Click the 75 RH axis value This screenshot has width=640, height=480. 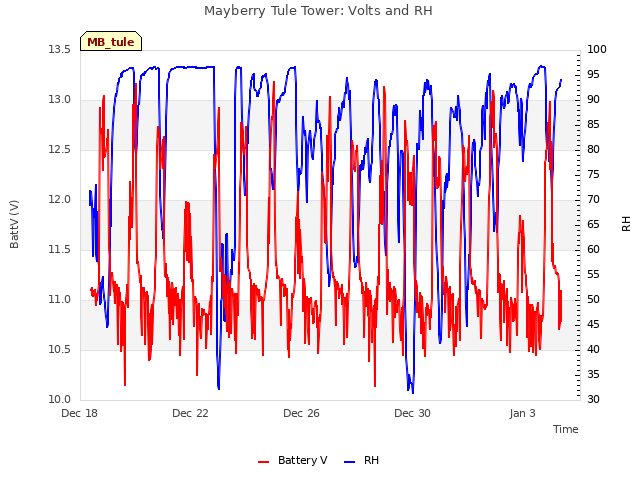tap(593, 174)
